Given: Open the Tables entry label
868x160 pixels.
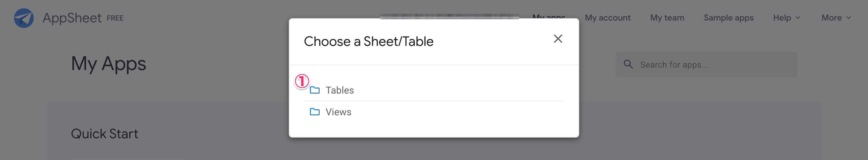Looking at the screenshot, I should pyautogui.click(x=339, y=91).
